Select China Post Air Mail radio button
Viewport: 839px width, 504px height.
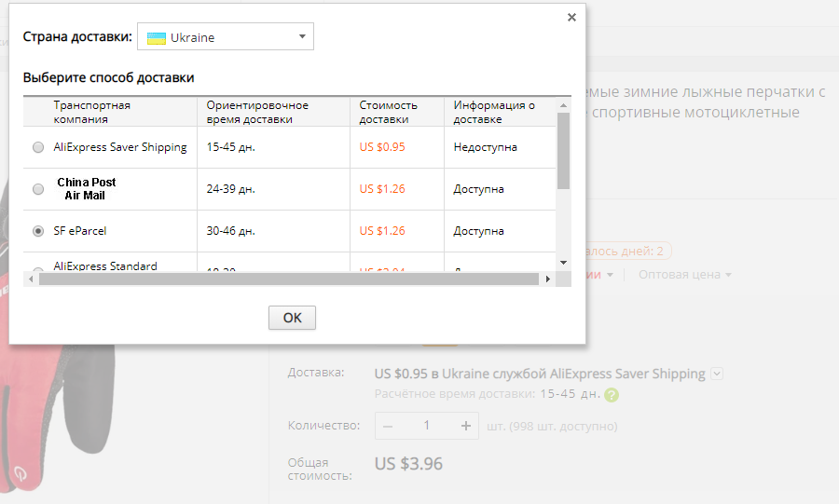[x=38, y=189]
